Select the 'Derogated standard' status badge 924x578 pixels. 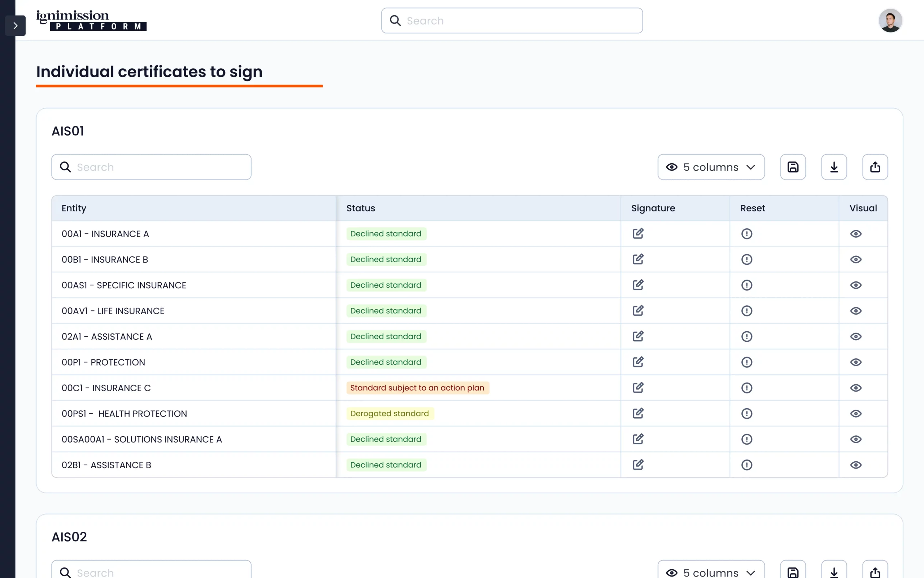coord(390,413)
